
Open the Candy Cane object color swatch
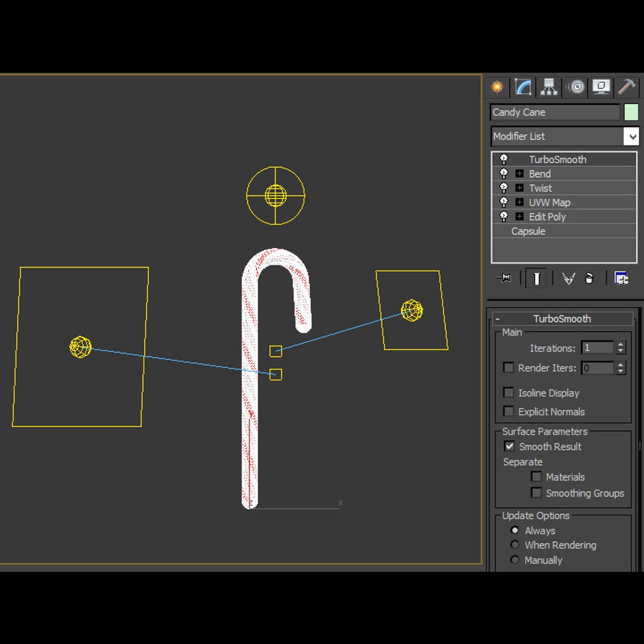point(631,112)
